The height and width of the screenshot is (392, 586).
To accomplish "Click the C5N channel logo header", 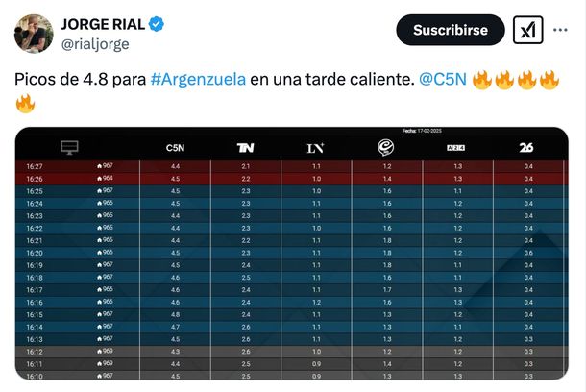I will tap(175, 148).
